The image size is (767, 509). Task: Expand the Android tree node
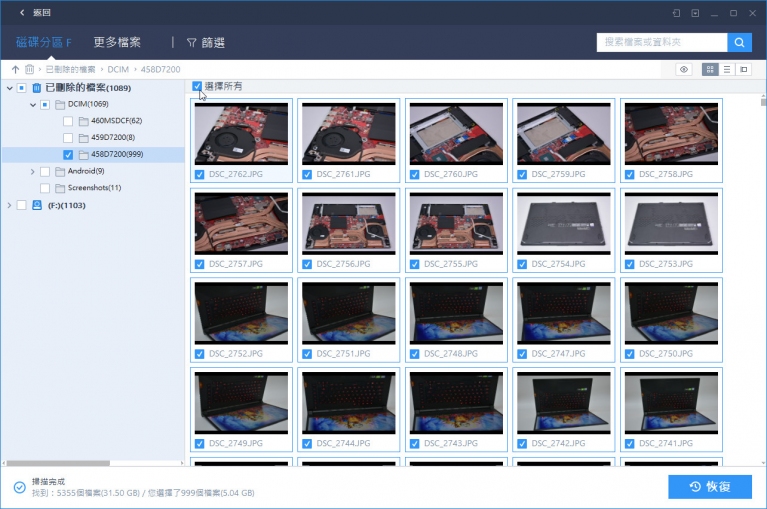[x=33, y=172]
